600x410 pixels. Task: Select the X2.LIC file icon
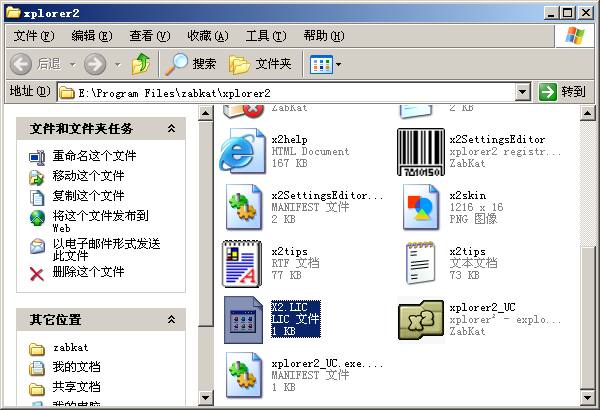(x=243, y=320)
